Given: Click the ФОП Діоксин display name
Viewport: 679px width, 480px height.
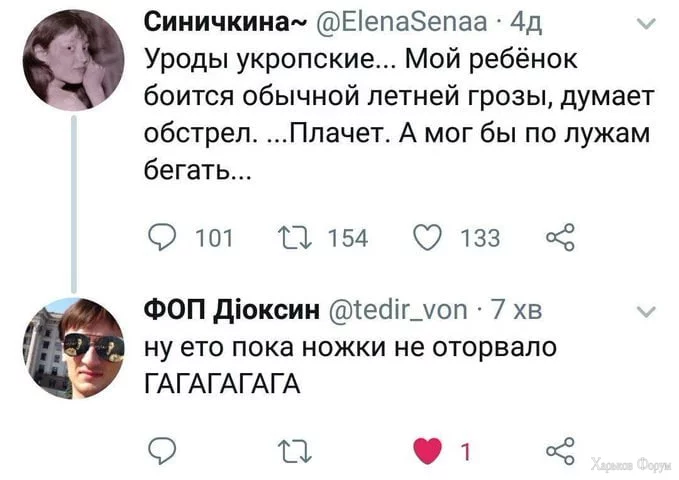Looking at the screenshot, I should pos(232,310).
